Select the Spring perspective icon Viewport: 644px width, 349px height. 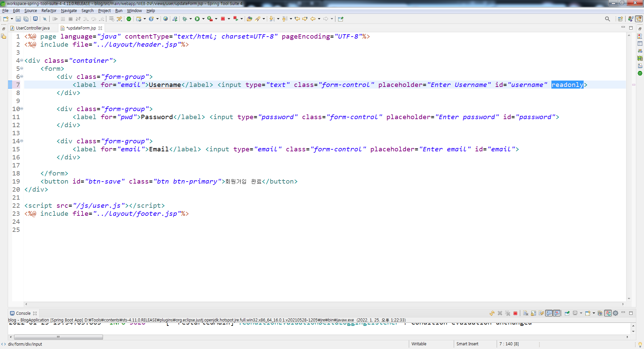[x=639, y=19]
